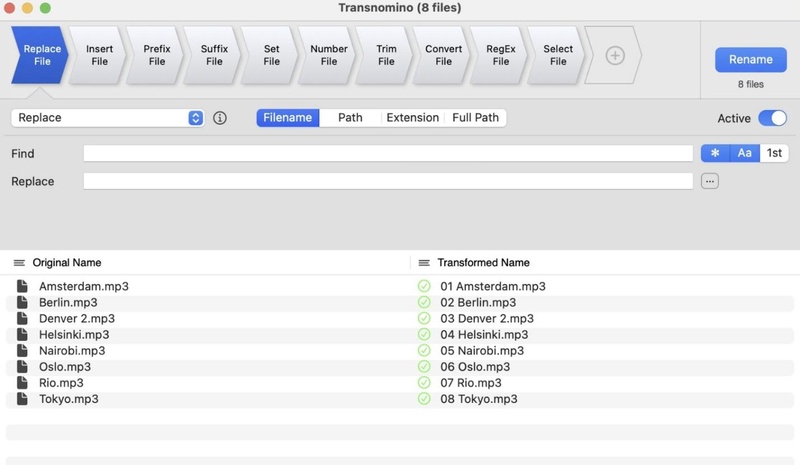800x465 pixels.
Task: Select the Denver 2.mp3 original name
Action: point(77,319)
